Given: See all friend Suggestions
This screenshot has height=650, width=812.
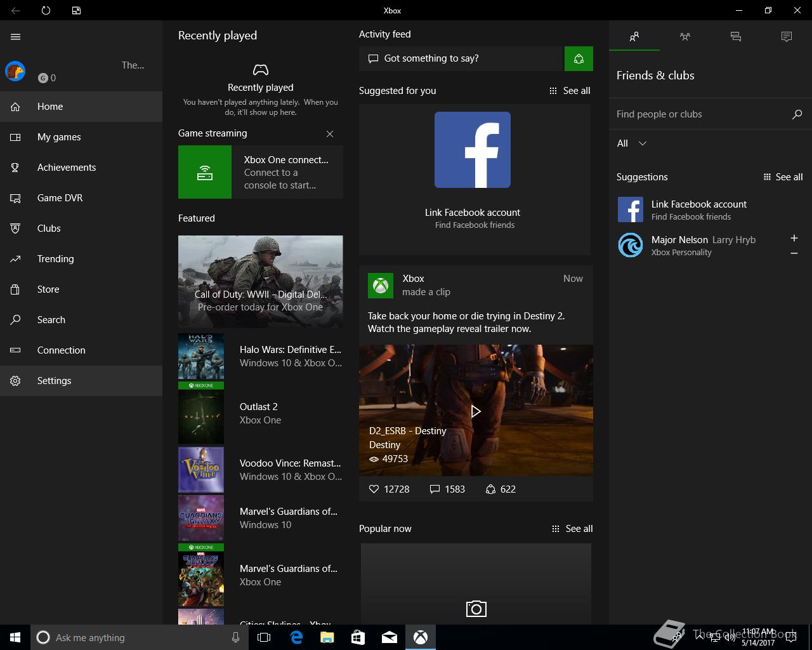Looking at the screenshot, I should pos(783,177).
